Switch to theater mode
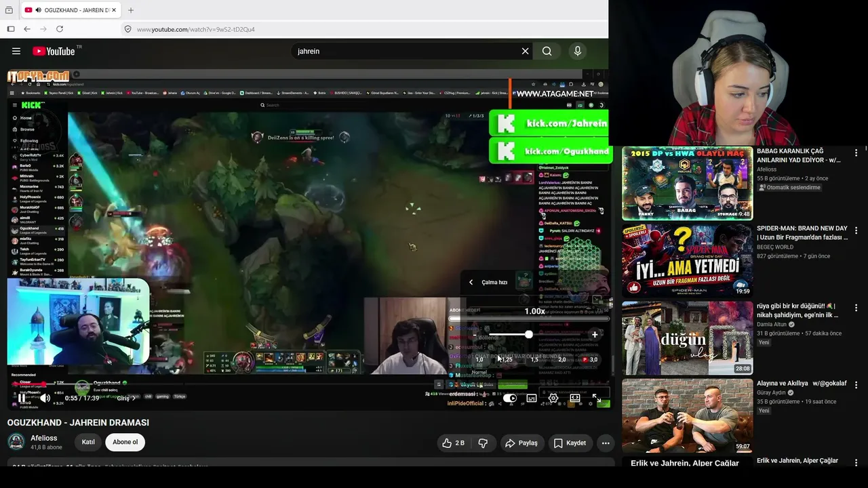The image size is (868, 488). pyautogui.click(x=575, y=399)
